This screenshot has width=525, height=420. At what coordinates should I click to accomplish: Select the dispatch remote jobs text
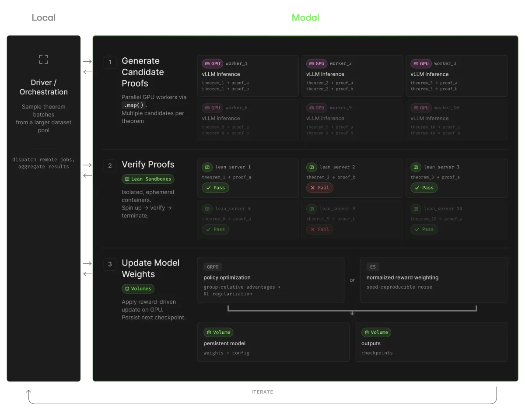click(x=44, y=160)
